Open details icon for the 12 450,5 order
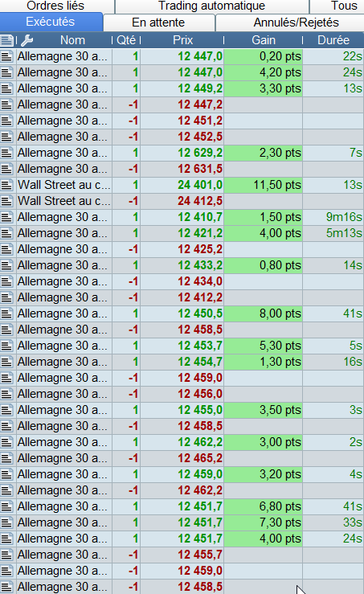Screen dimensions: 364x594 (6, 313)
